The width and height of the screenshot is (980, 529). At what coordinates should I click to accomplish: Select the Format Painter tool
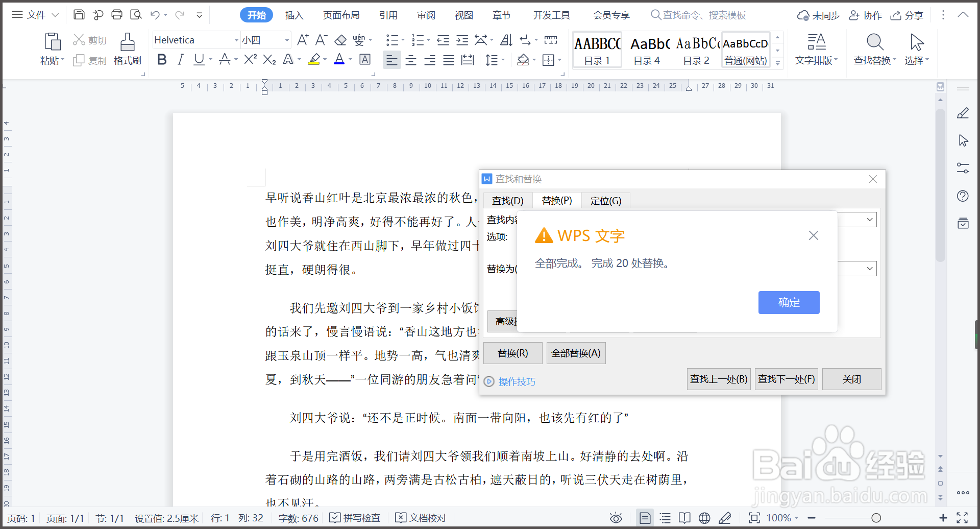pos(127,49)
